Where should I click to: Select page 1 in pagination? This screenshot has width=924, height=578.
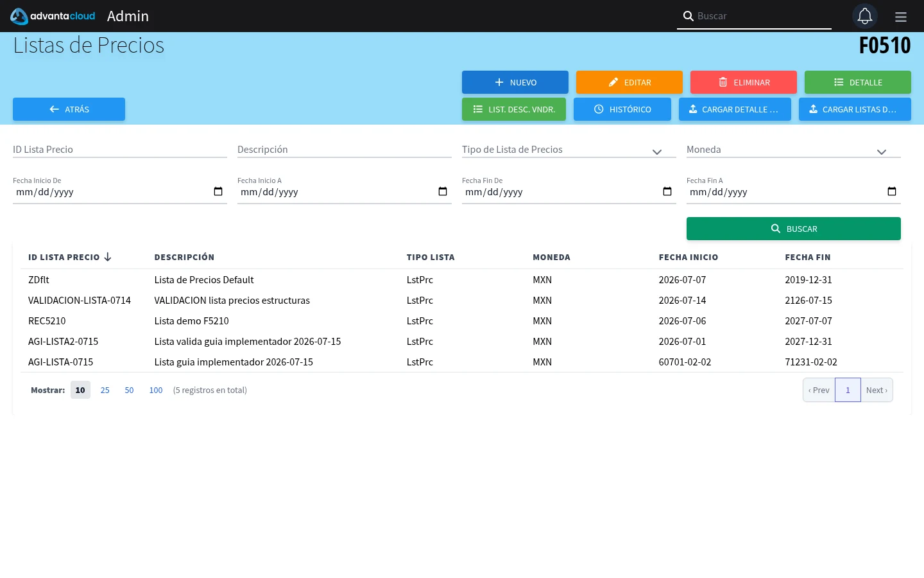[x=848, y=390]
